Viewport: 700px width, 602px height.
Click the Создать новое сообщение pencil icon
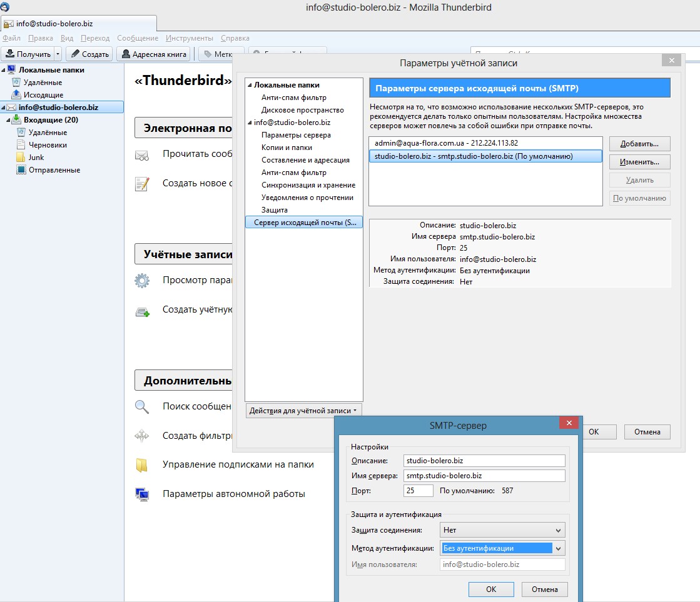pos(142,183)
